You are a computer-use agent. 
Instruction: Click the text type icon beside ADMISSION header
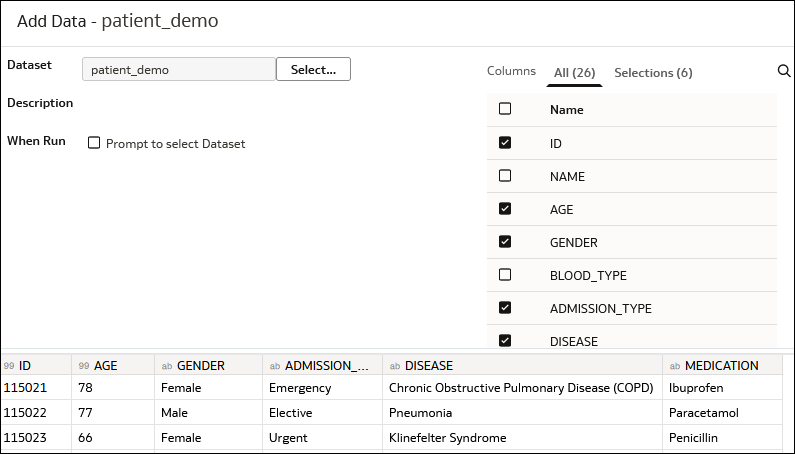pos(275,366)
